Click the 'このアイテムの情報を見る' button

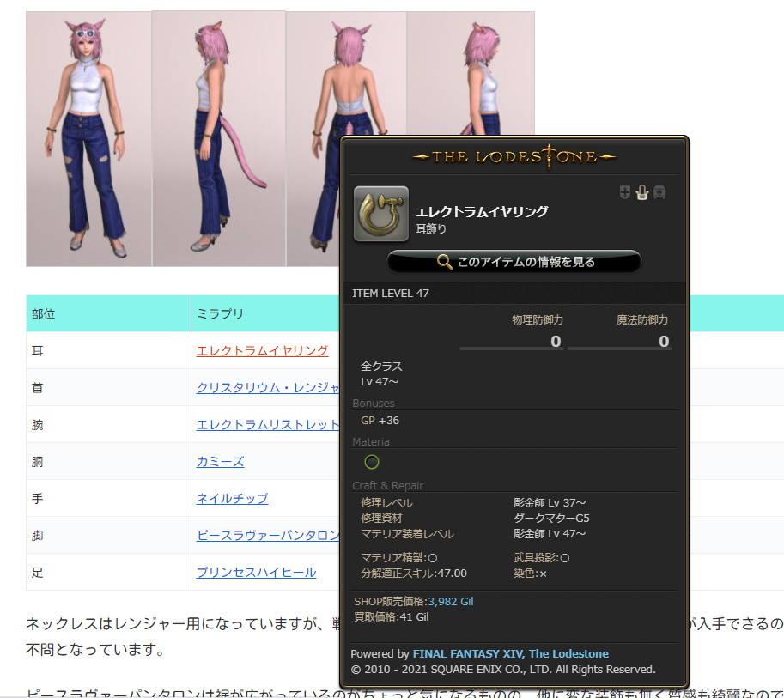pyautogui.click(x=514, y=262)
